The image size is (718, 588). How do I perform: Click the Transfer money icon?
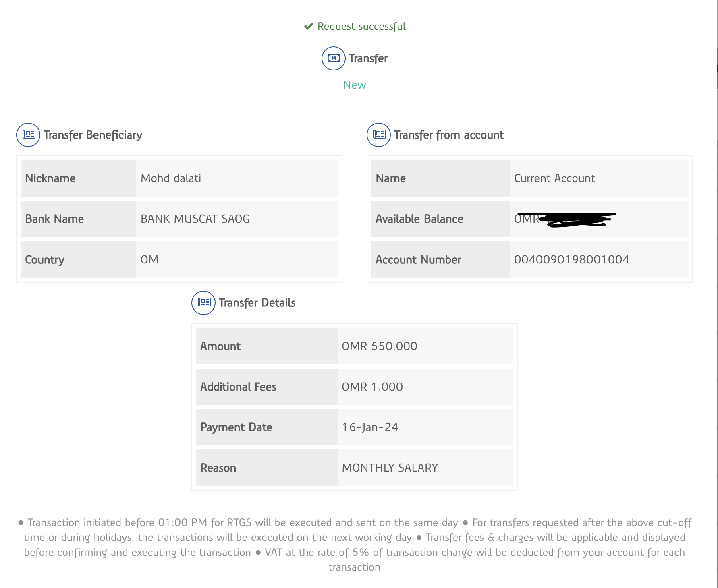pos(334,58)
